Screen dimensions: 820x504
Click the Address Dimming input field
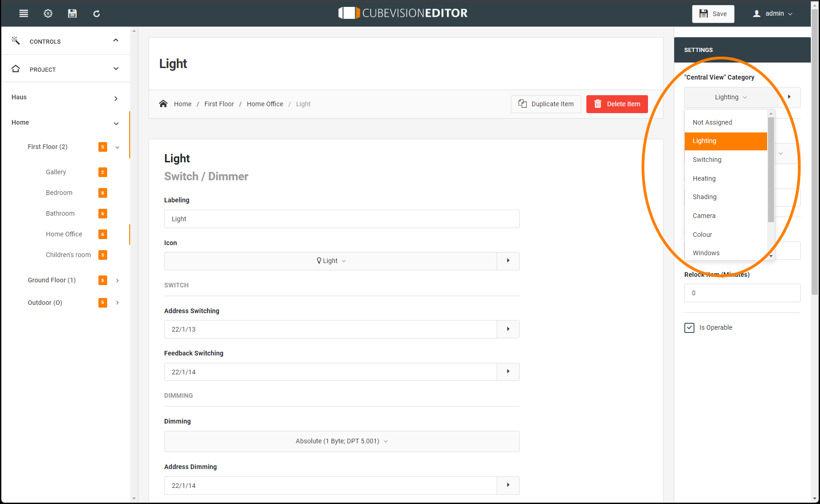[331, 485]
